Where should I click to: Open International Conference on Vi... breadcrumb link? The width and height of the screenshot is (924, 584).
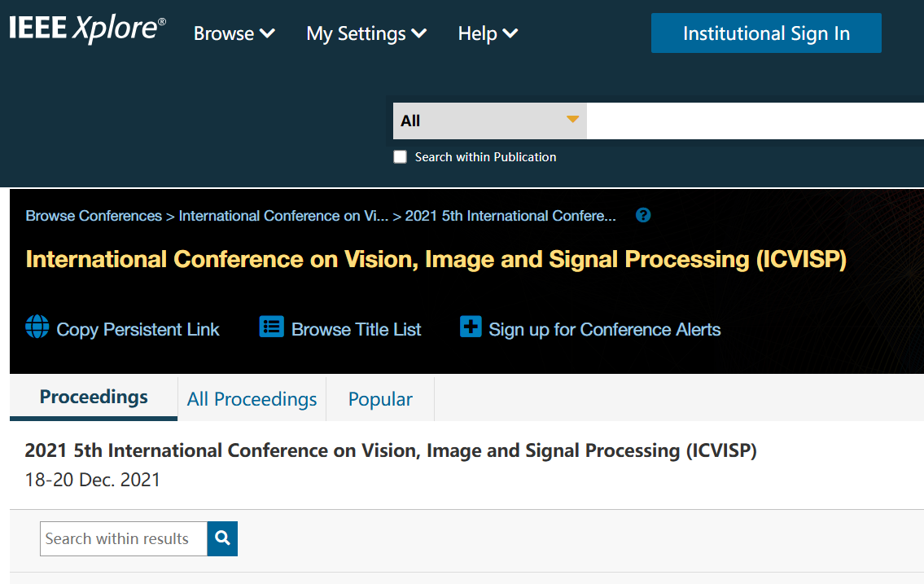(x=283, y=216)
